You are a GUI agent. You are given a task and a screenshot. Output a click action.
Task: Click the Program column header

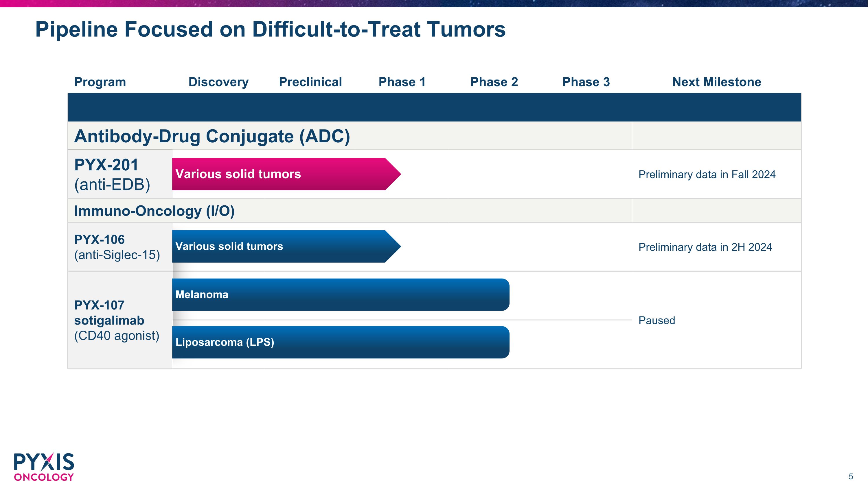(100, 82)
